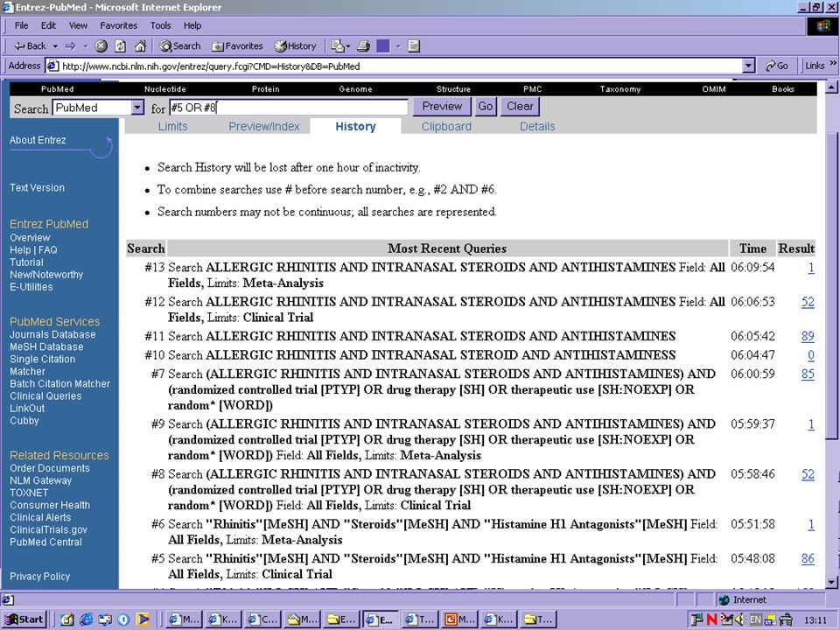Open the result count 86 for search #5
Image resolution: width=840 pixels, height=630 pixels.
coord(808,558)
